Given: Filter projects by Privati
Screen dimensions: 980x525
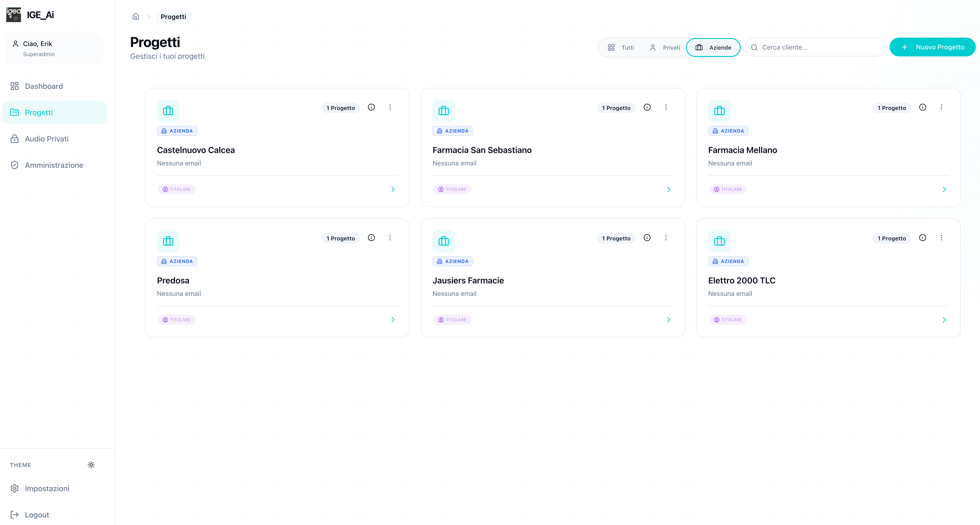Looking at the screenshot, I should 665,47.
